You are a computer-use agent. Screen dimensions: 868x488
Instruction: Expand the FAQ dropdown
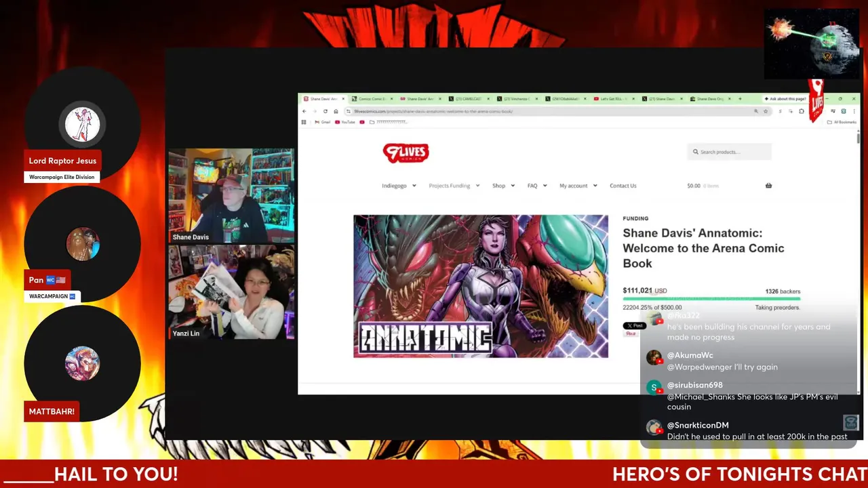pos(537,186)
